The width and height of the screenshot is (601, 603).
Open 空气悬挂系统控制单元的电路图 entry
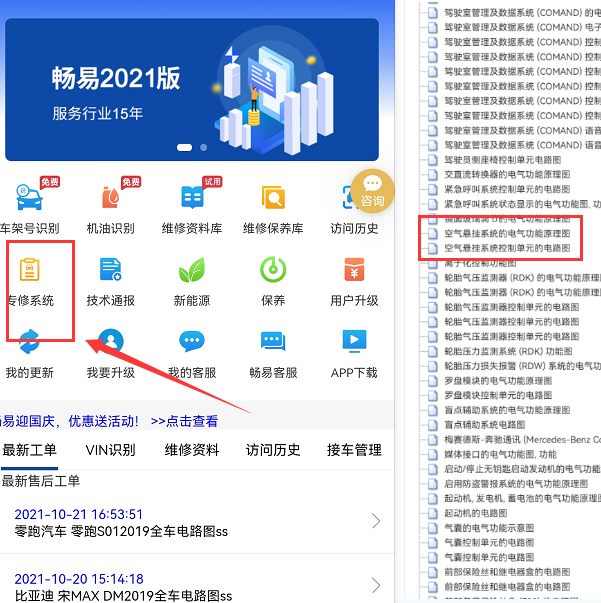pyautogui.click(x=507, y=248)
